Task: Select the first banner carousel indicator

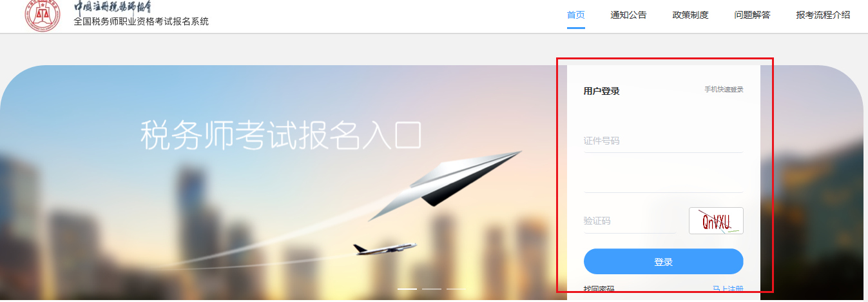Action: [x=407, y=288]
